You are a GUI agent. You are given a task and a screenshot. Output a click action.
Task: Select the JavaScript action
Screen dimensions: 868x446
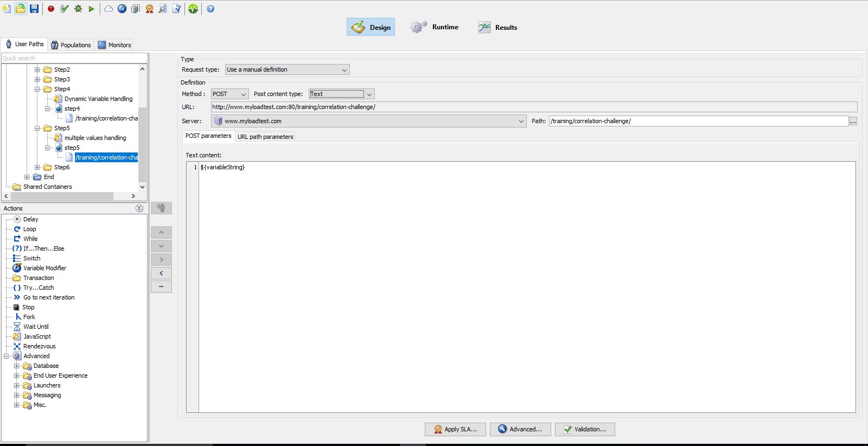37,336
